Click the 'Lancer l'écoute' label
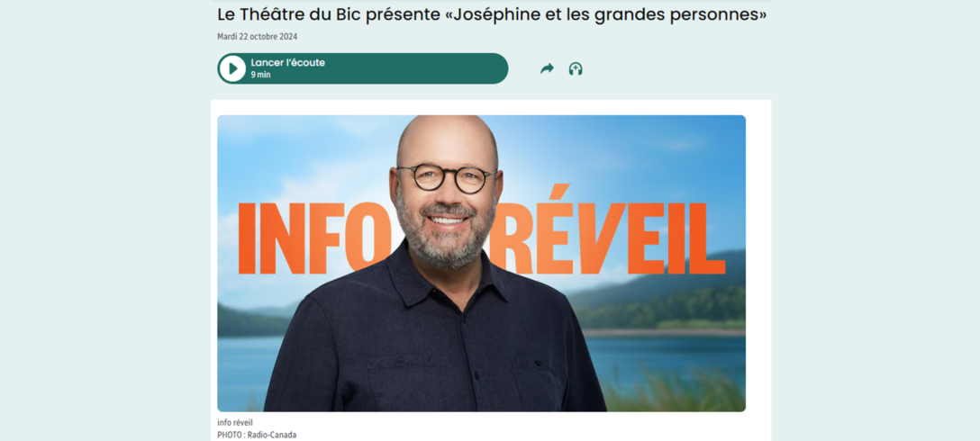Screen dimensions: 980x441 [288, 62]
